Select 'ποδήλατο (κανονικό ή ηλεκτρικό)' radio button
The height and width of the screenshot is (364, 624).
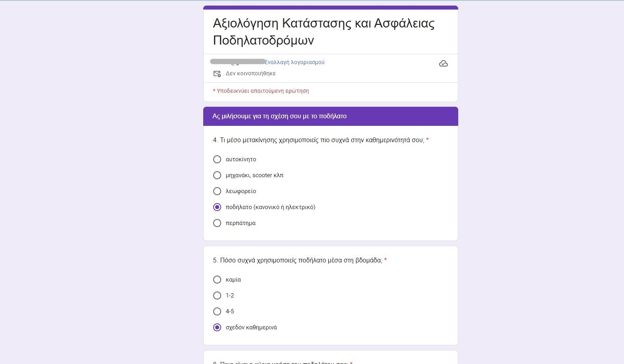pyautogui.click(x=217, y=207)
